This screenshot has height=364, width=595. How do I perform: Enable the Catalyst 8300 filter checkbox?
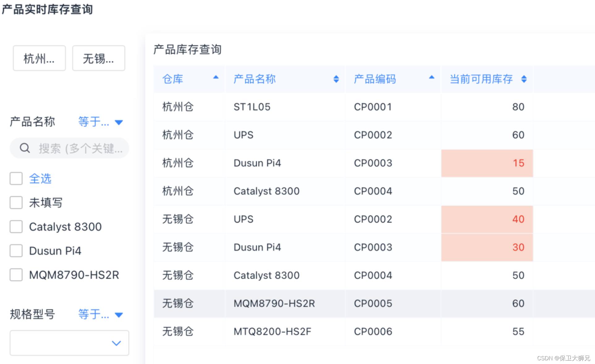[x=16, y=227]
